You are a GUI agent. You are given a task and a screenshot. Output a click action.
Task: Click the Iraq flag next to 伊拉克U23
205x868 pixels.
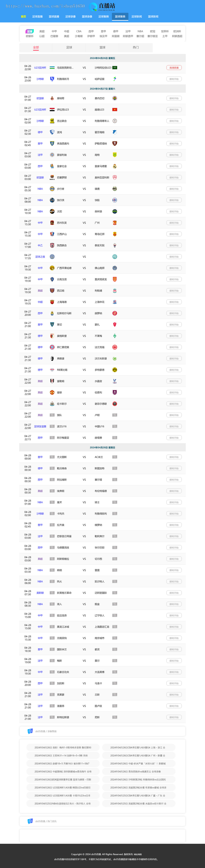(52, 110)
